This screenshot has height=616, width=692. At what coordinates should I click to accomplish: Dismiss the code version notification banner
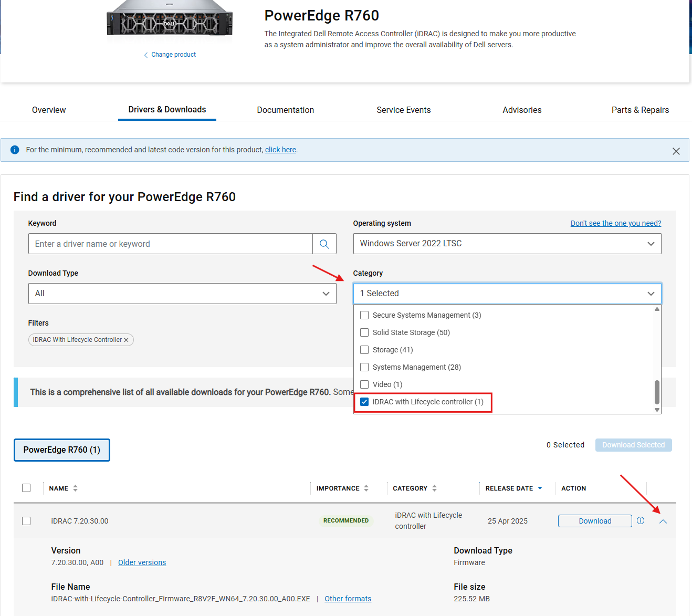(676, 151)
